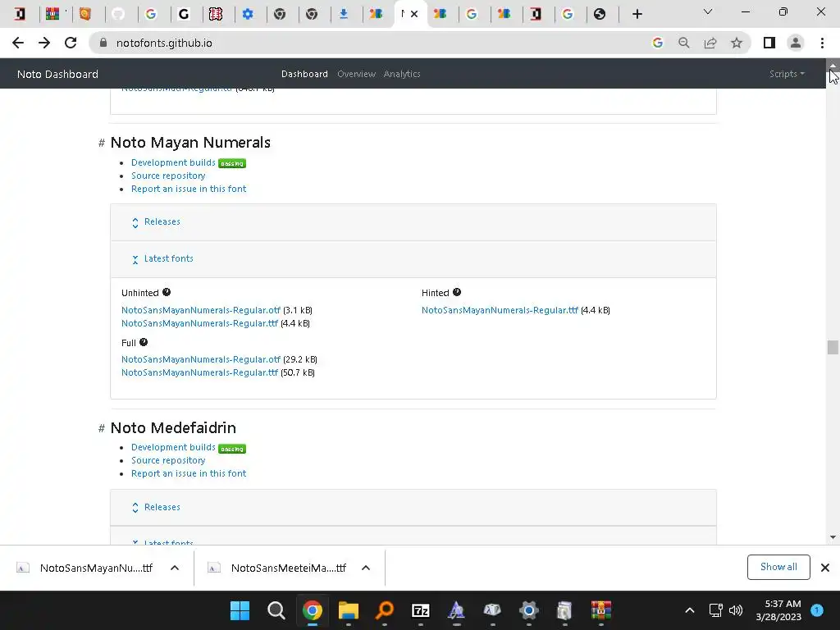Open Development builds for Mayan Numerals
Screen dimensions: 840x630
coord(173,162)
